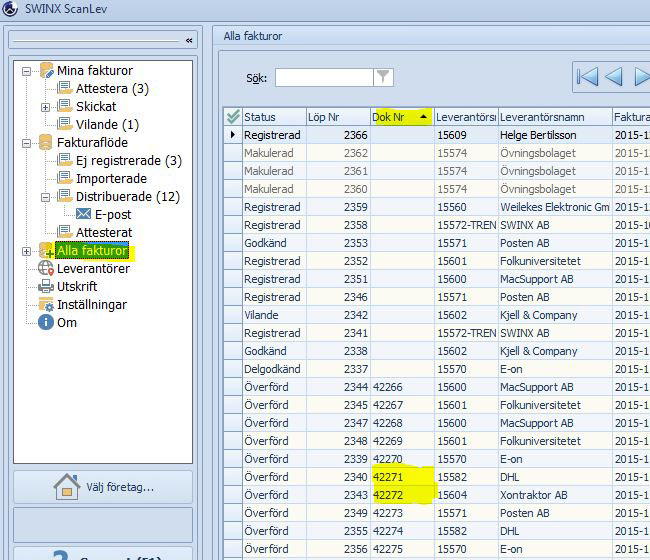Open the Attestera (3) folder
The image size is (650, 560).
click(112, 88)
